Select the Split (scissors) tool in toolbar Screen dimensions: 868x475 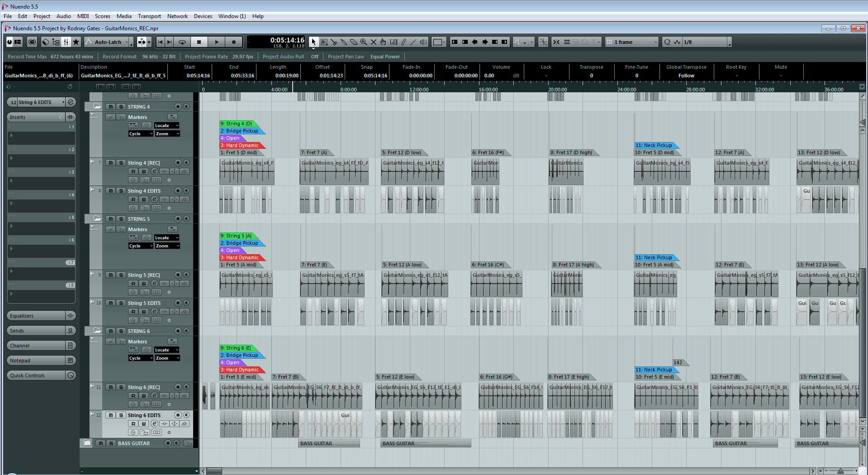[x=334, y=42]
